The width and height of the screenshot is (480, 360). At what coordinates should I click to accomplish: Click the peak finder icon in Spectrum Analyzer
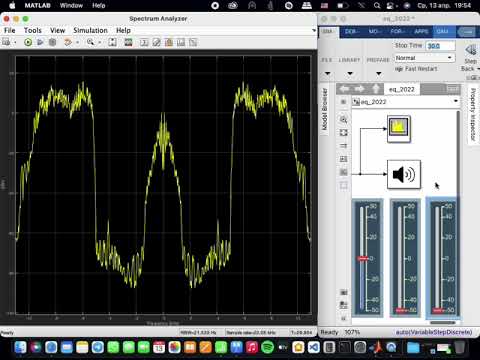tap(156, 42)
